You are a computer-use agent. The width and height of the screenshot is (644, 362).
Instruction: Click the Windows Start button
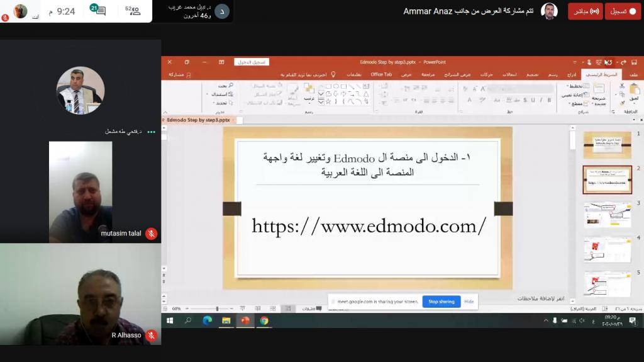pos(169,320)
